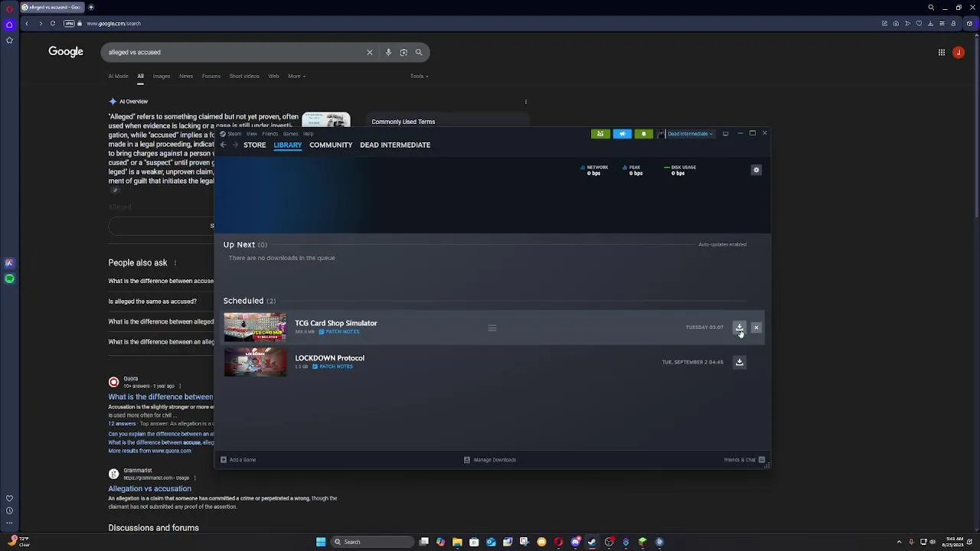Submit Google search magnifier icon

tap(419, 52)
